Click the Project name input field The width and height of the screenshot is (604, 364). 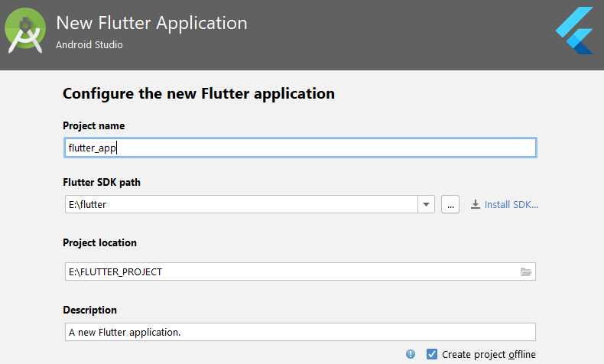tap(300, 148)
